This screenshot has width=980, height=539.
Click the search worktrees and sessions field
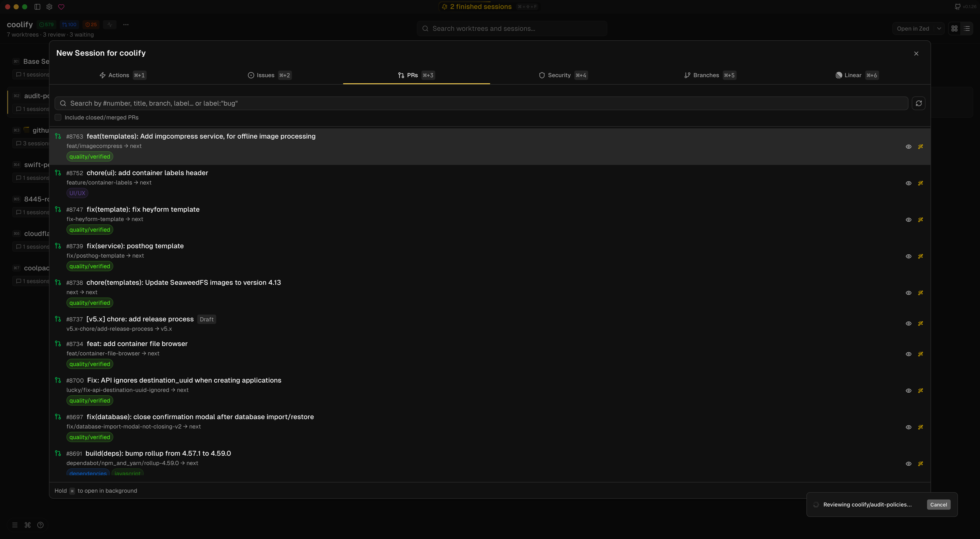tap(512, 28)
